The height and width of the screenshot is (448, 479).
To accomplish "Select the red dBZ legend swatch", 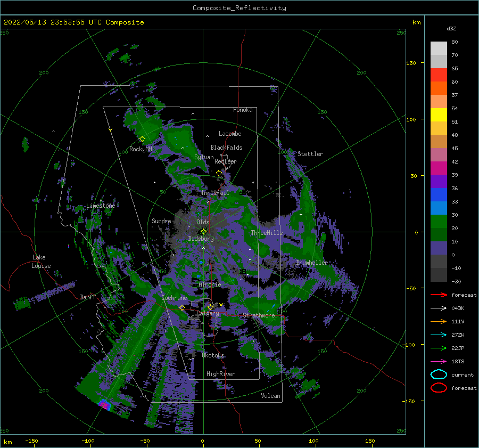I will pyautogui.click(x=439, y=75).
